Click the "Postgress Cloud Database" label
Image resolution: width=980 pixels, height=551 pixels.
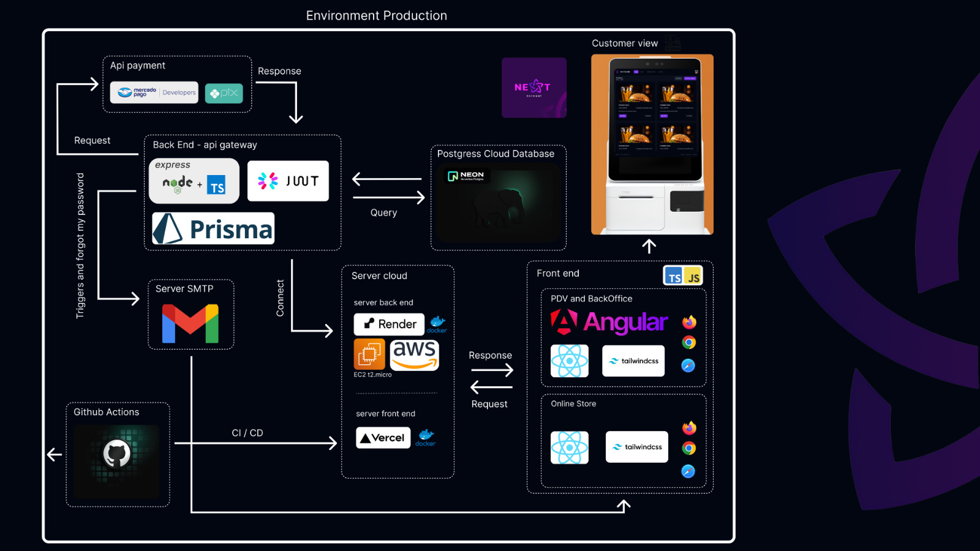tap(496, 154)
